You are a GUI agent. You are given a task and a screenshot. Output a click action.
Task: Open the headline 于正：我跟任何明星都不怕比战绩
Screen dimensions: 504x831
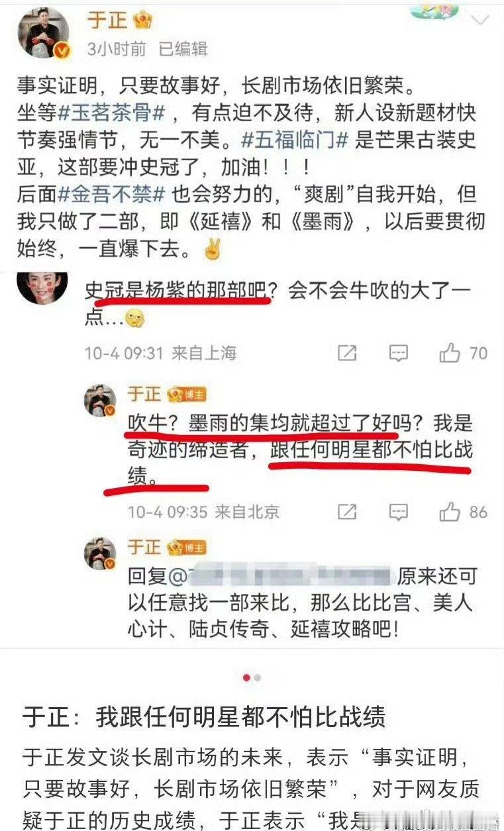pyautogui.click(x=204, y=717)
